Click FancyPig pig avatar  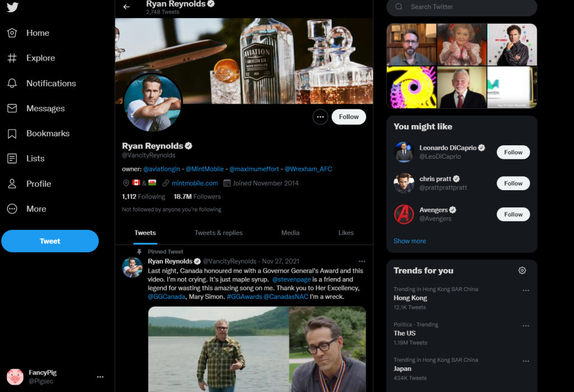click(15, 377)
